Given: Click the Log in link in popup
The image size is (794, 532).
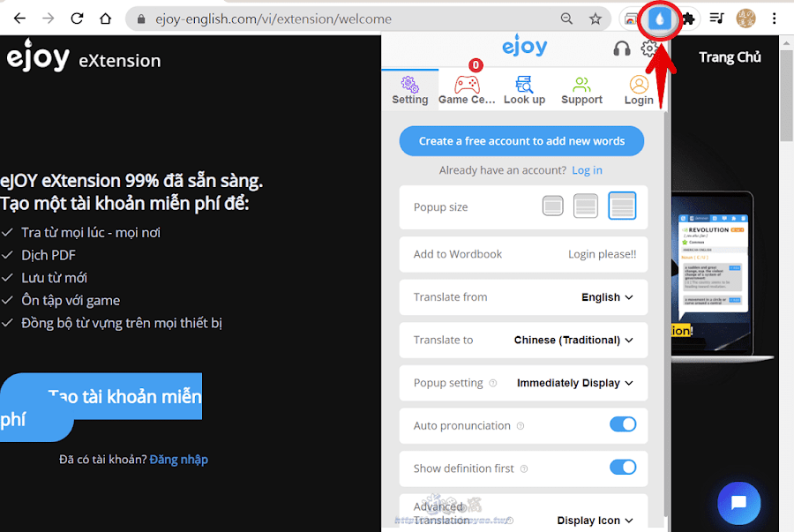Looking at the screenshot, I should point(587,170).
